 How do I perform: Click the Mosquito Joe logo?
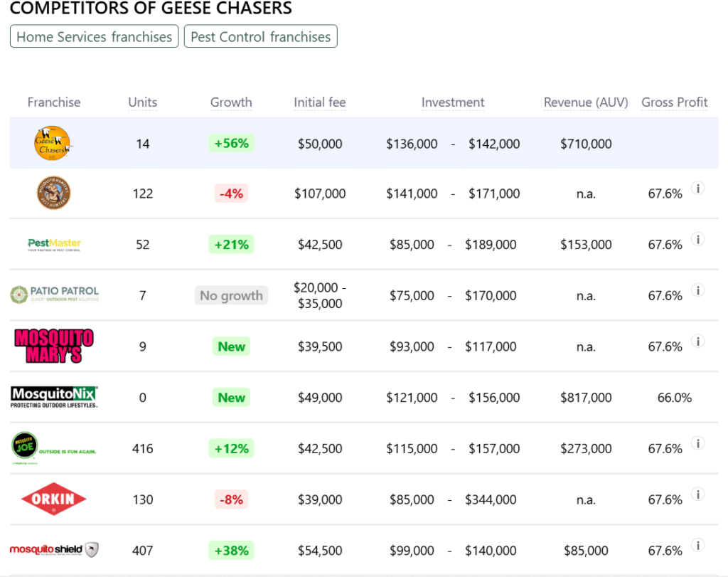coord(53,448)
